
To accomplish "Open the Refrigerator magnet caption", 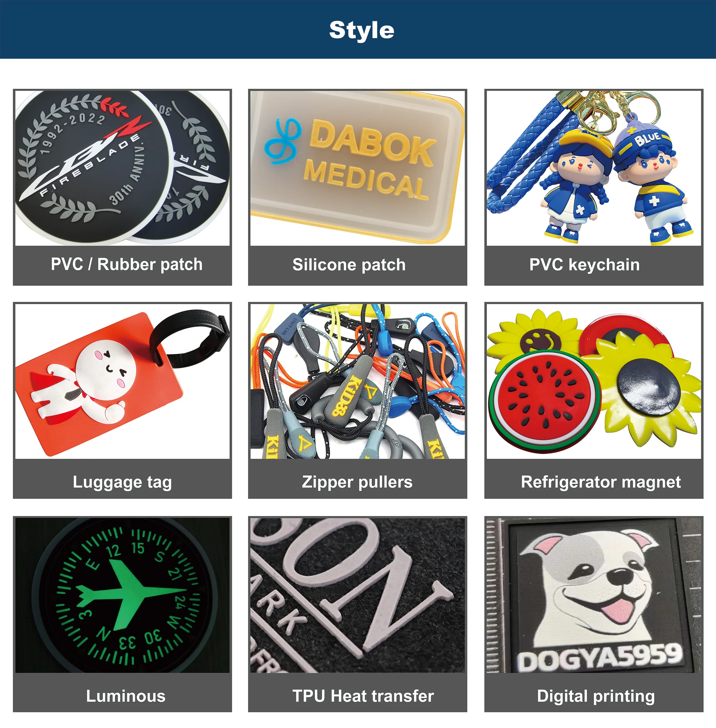I will click(601, 482).
